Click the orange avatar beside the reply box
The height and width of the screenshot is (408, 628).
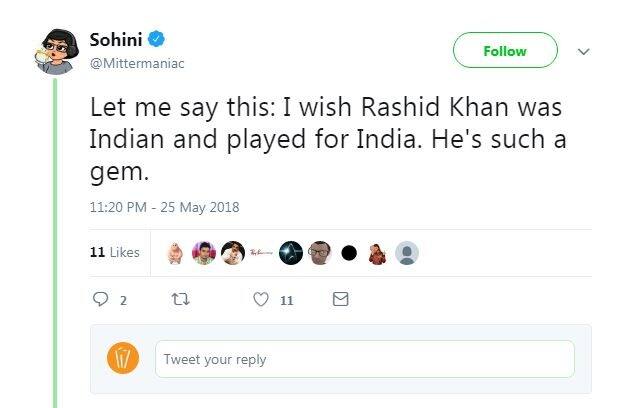[x=123, y=358]
